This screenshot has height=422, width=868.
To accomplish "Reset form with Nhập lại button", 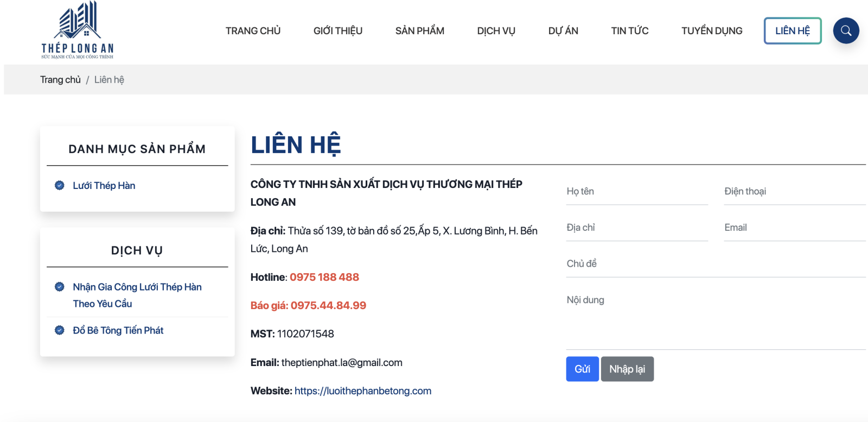I will pos(627,369).
